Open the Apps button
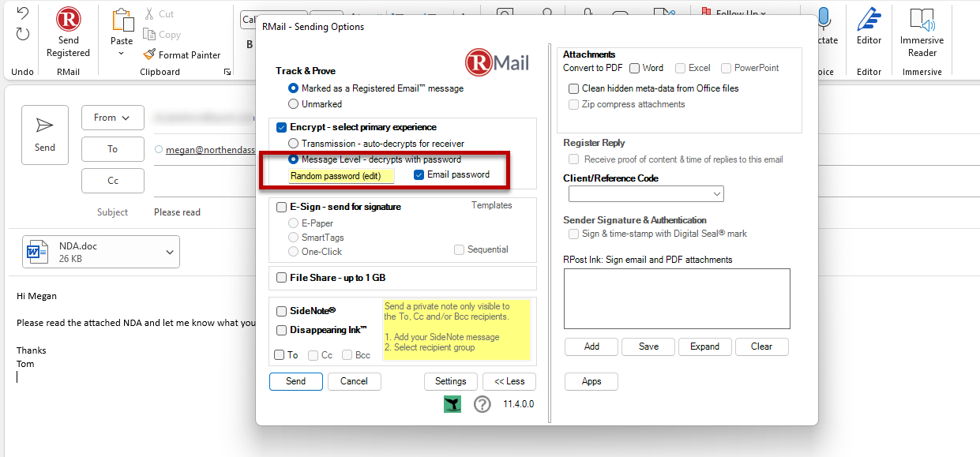The image size is (980, 457). (591, 381)
